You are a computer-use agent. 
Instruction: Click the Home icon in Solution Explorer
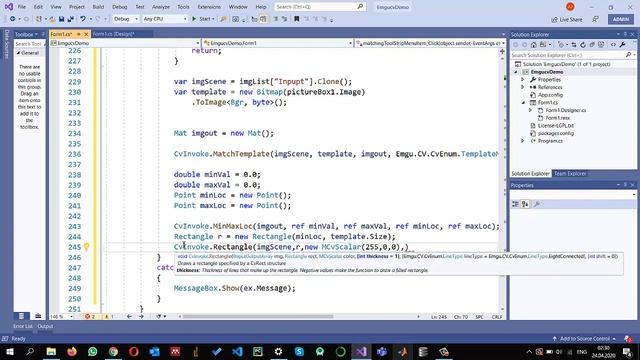pyautogui.click(x=533, y=44)
